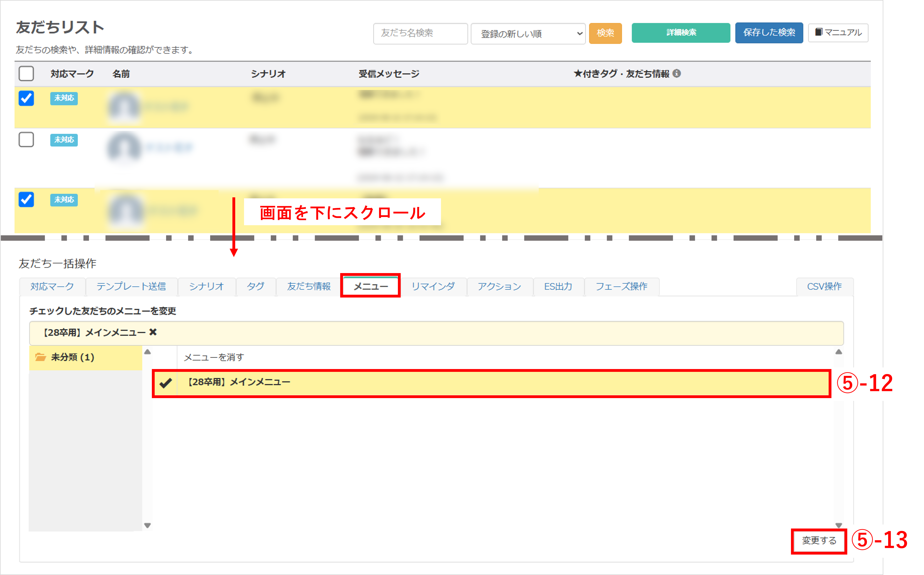The image size is (924, 575).
Task: Focus the 友だち名検索 input field
Action: [420, 33]
